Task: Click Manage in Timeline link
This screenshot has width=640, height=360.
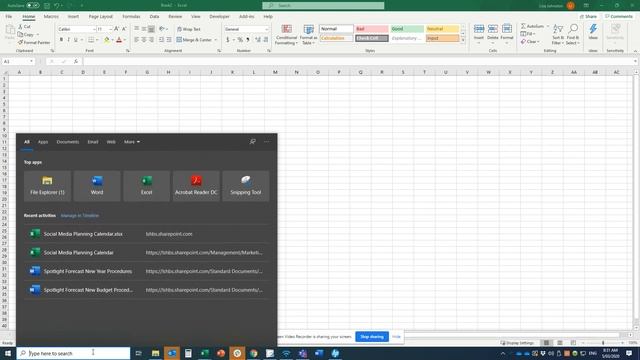Action: click(80, 216)
